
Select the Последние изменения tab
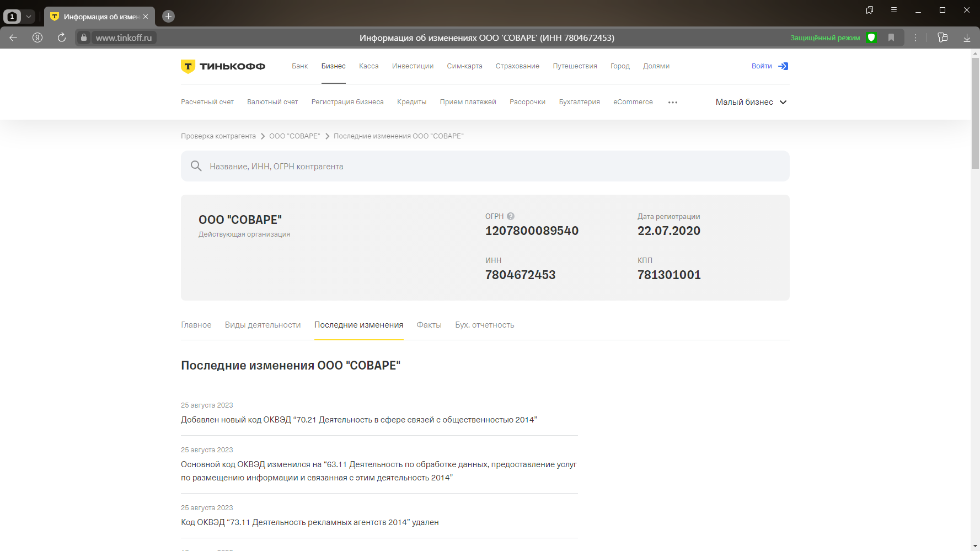click(x=358, y=325)
